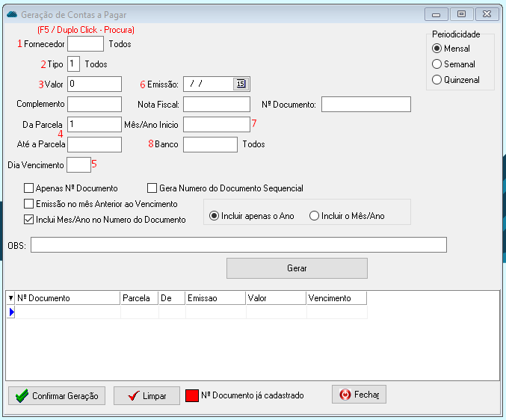The image size is (506, 420).
Task: Click the Fechar button
Action: point(360,395)
